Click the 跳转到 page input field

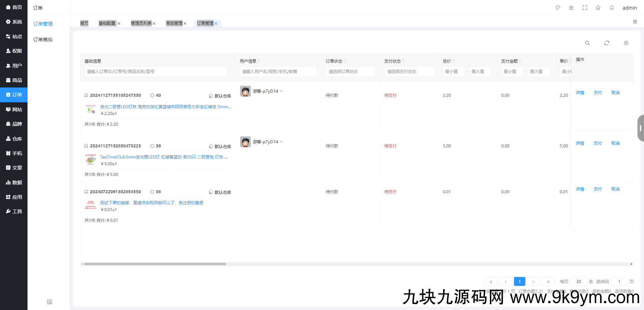[x=619, y=281]
